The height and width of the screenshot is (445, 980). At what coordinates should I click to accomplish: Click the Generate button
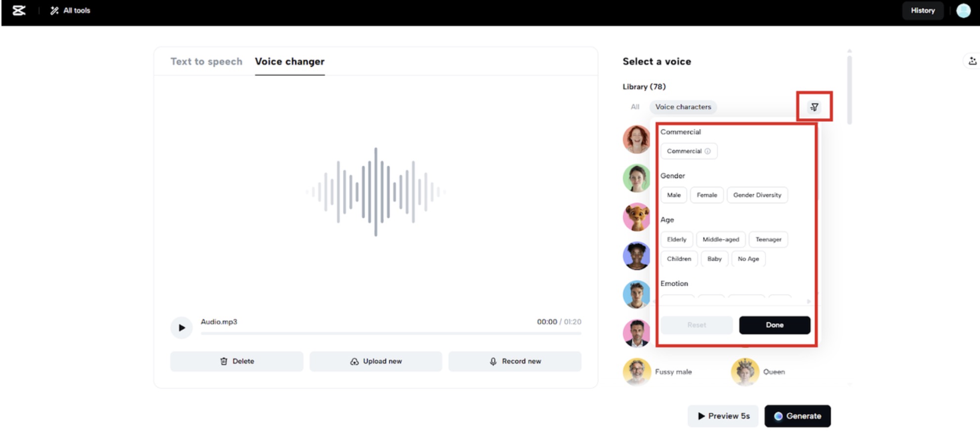pyautogui.click(x=797, y=416)
